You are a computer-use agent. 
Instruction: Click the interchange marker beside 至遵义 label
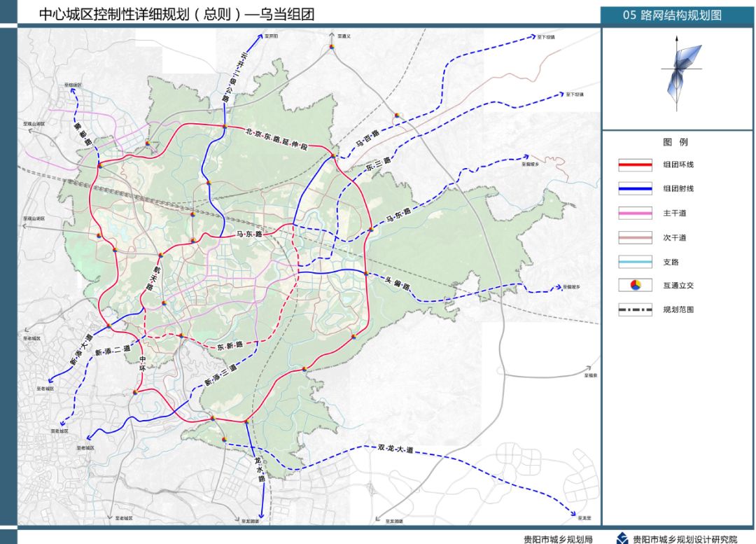(332, 48)
